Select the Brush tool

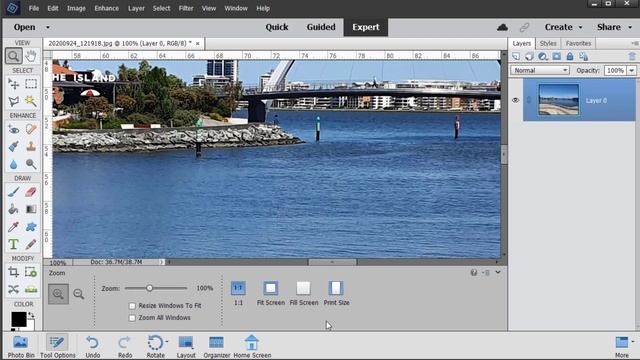pyautogui.click(x=13, y=192)
